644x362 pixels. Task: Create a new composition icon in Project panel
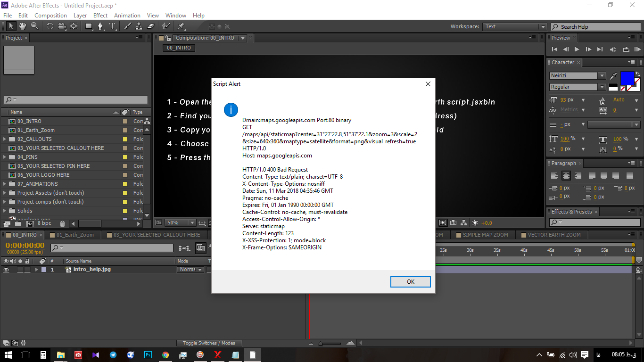pyautogui.click(x=30, y=223)
